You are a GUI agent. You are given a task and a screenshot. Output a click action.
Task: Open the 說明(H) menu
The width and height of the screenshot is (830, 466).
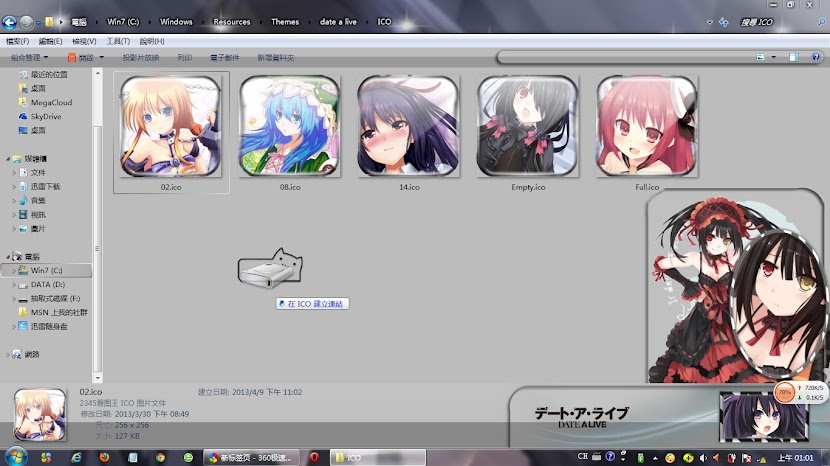click(x=152, y=41)
